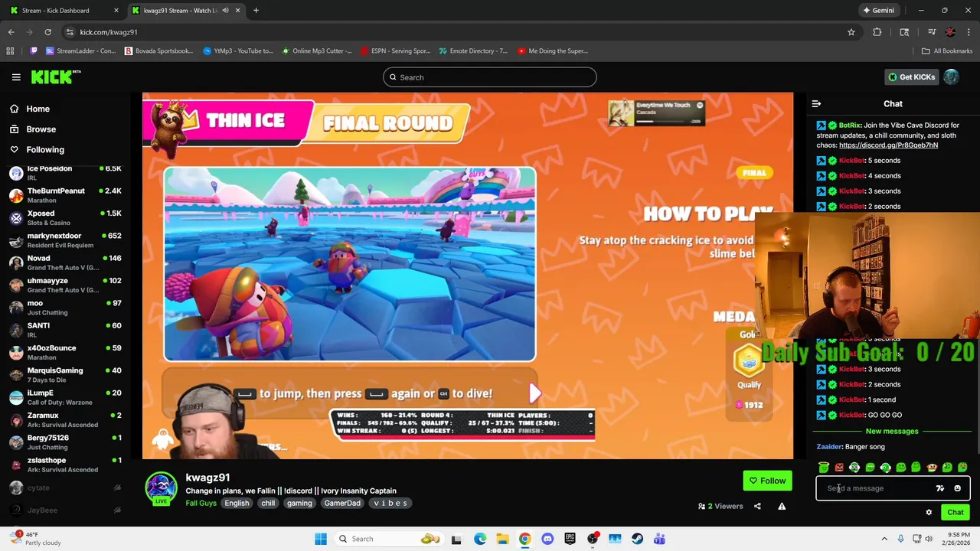Open the Kick hamburger menu
The image size is (980, 551).
tap(16, 77)
